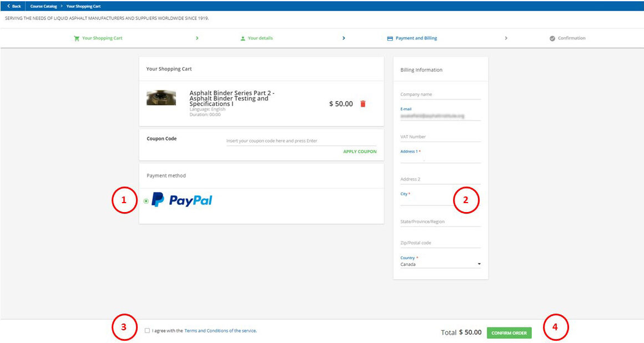The image size is (644, 343).
Task: Click the Apply Coupon link
Action: tap(360, 152)
